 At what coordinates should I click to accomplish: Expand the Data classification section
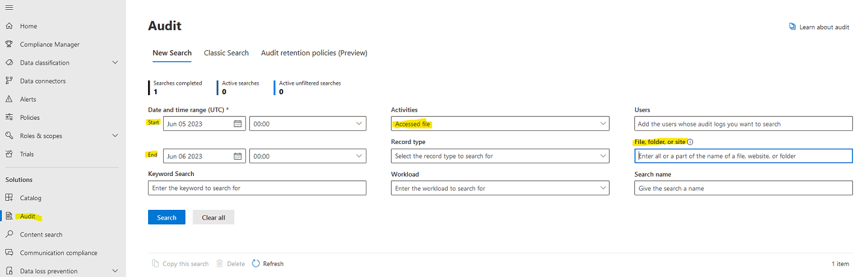(x=116, y=63)
